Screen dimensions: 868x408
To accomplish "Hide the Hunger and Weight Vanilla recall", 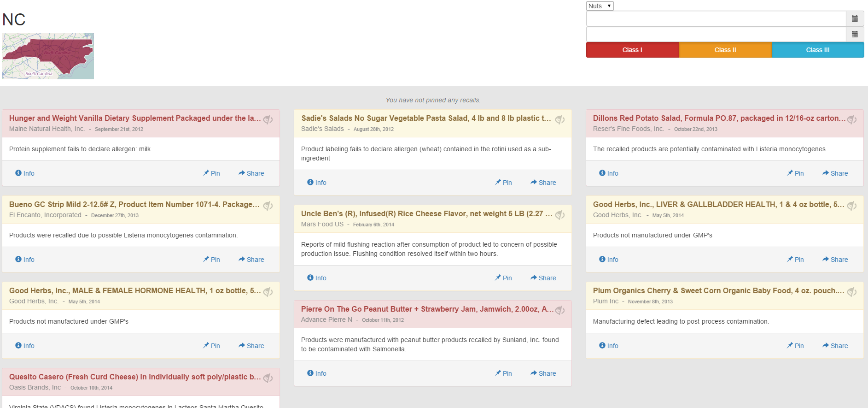I will [268, 119].
